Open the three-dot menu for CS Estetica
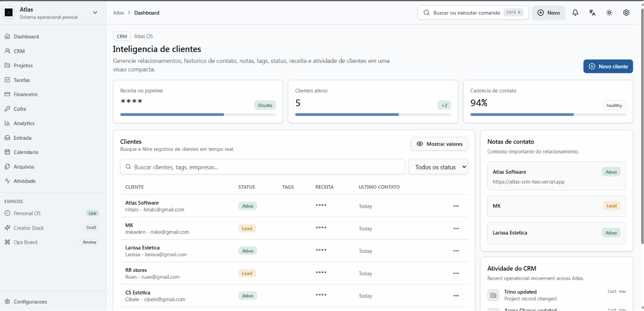644x311 pixels. [x=456, y=296]
